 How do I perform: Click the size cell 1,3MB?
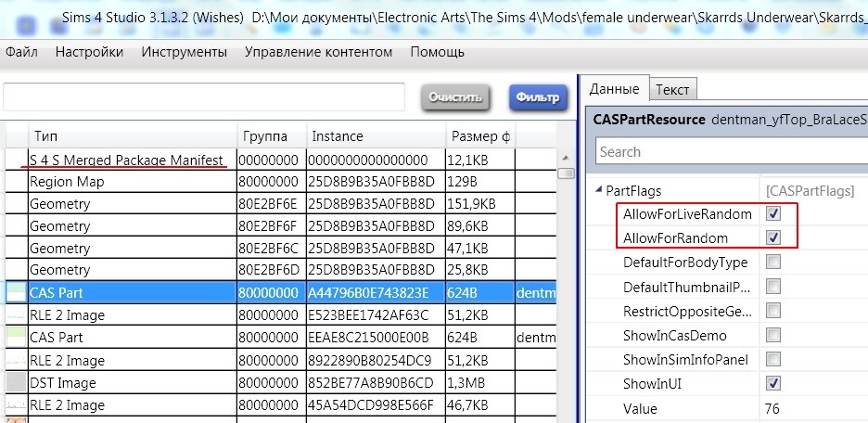tap(480, 382)
